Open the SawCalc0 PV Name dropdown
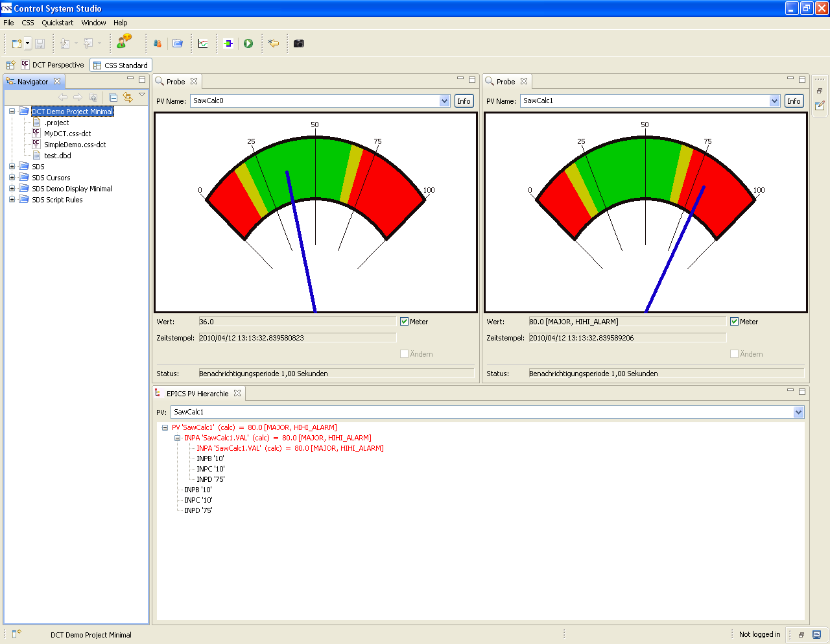830x644 pixels. (444, 101)
